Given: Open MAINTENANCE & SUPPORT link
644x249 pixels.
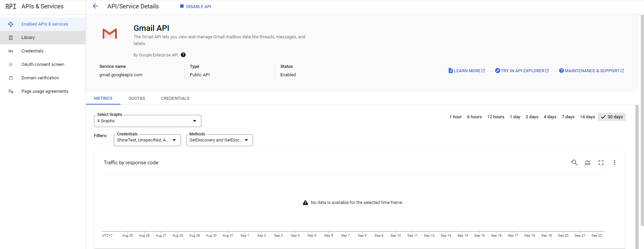Looking at the screenshot, I should 591,71.
